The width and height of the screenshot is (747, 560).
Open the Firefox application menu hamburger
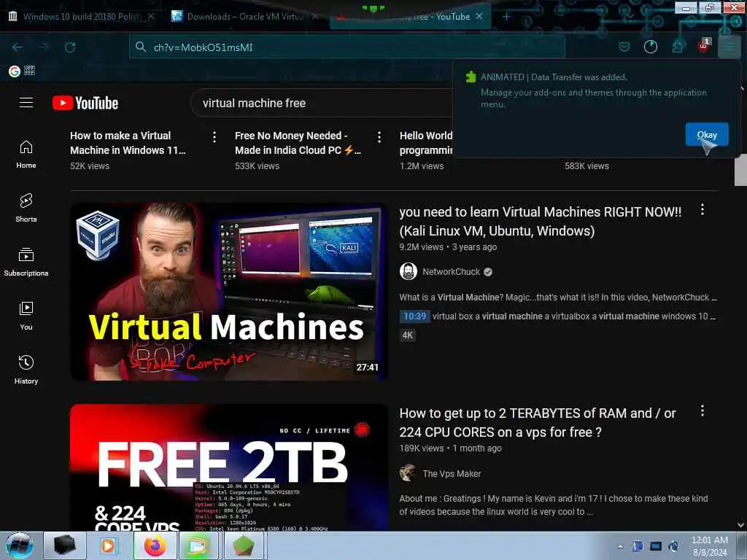coord(729,47)
